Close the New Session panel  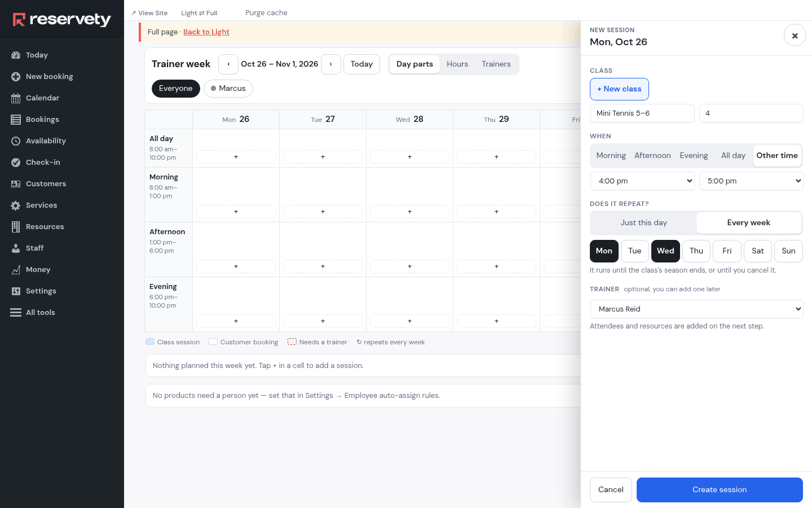point(795,36)
